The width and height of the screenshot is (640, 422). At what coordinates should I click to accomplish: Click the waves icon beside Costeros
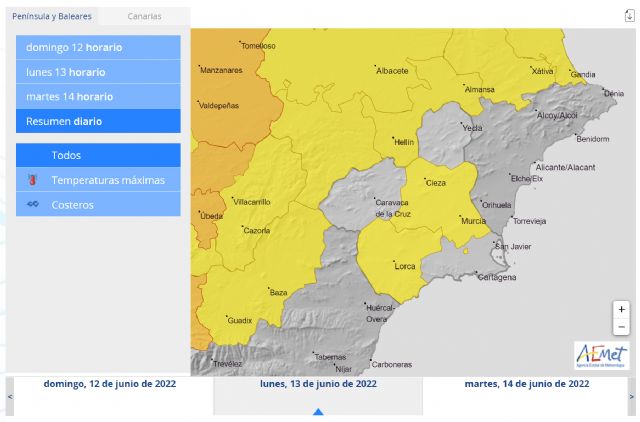point(32,204)
